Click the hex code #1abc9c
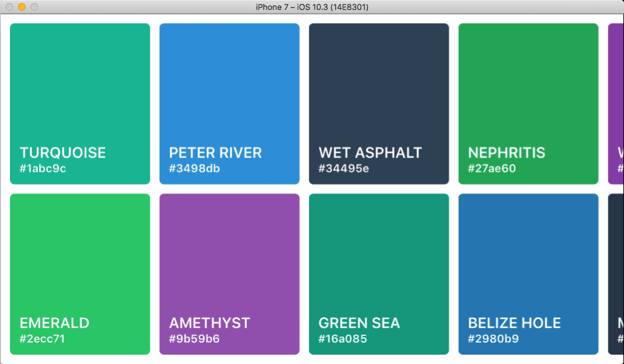The image size is (624, 364). tap(42, 168)
